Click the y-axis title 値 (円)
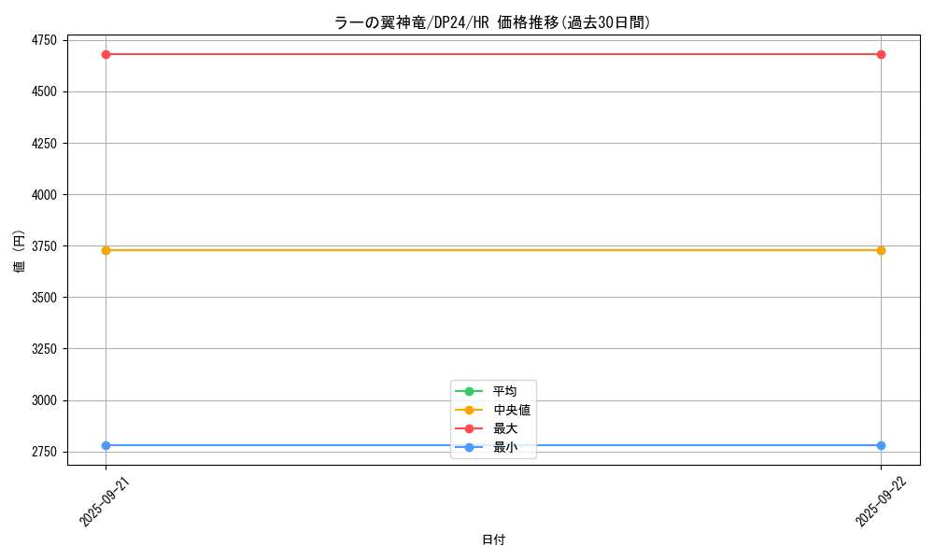This screenshot has width=934, height=560. (19, 251)
